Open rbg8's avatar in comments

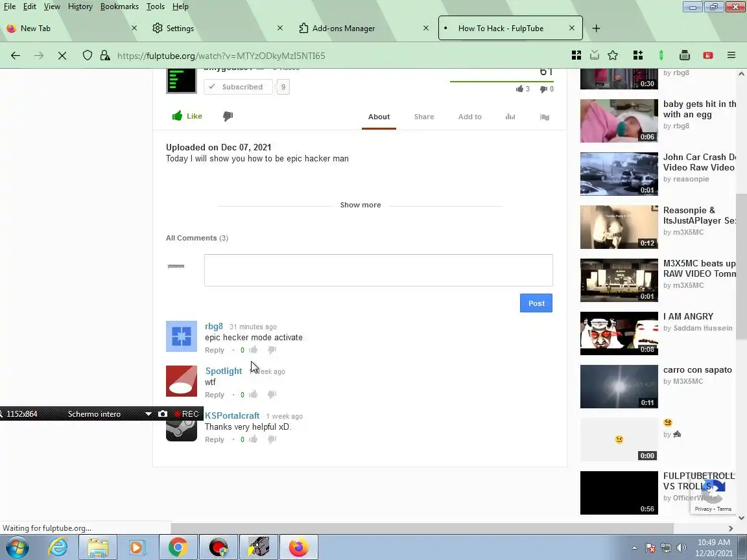181,336
